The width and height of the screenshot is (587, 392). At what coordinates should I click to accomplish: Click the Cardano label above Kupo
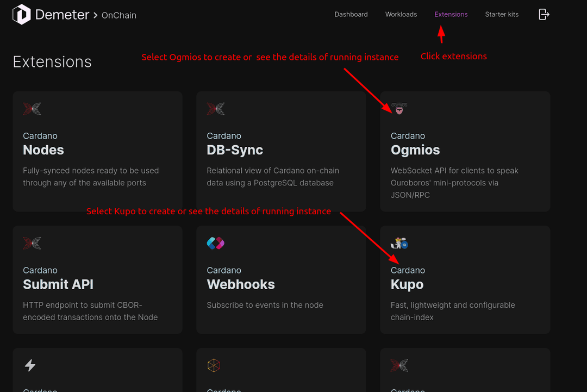click(408, 270)
